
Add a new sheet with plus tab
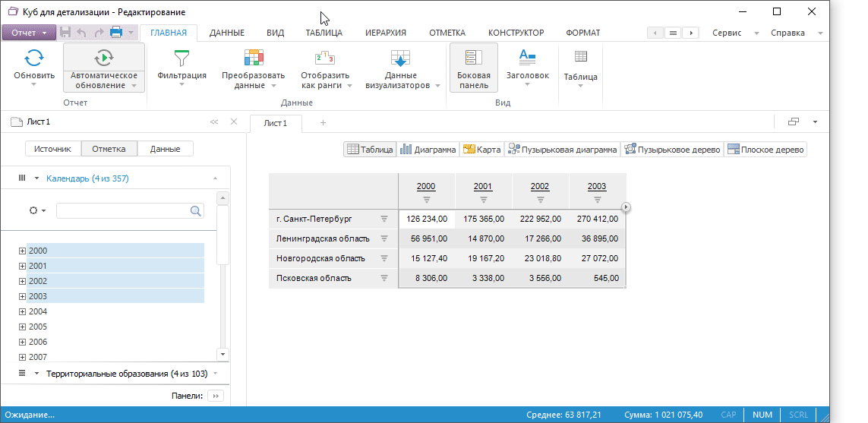click(323, 123)
